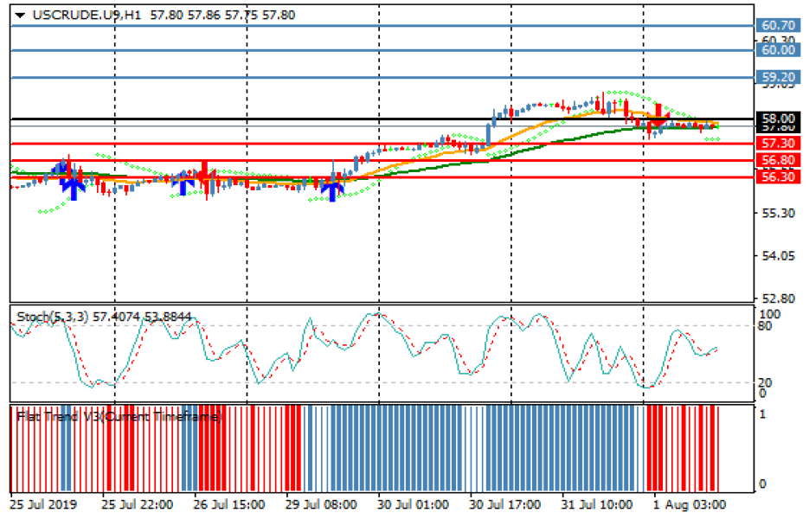Click the Stochastic 20 oversold level label
Image resolution: width=809 pixels, height=532 pixels.
tap(763, 382)
